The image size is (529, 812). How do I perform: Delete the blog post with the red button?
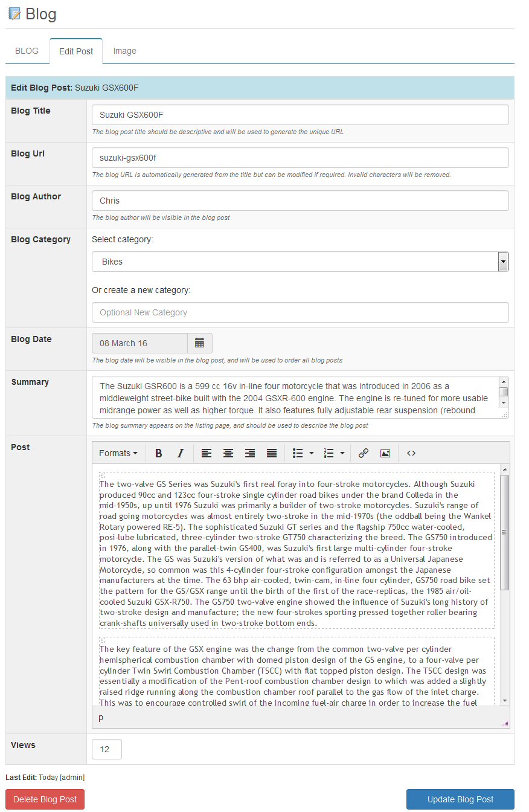[45, 799]
